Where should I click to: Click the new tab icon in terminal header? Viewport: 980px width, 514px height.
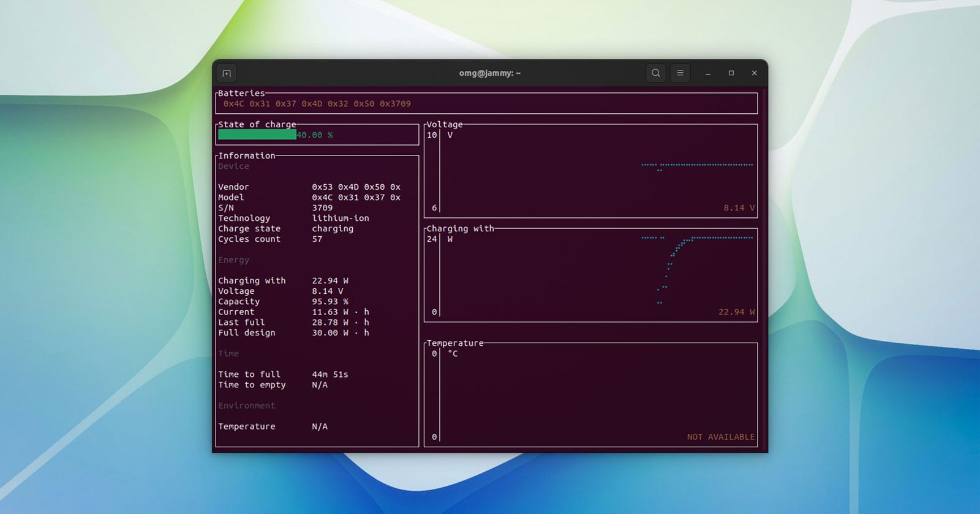click(227, 73)
